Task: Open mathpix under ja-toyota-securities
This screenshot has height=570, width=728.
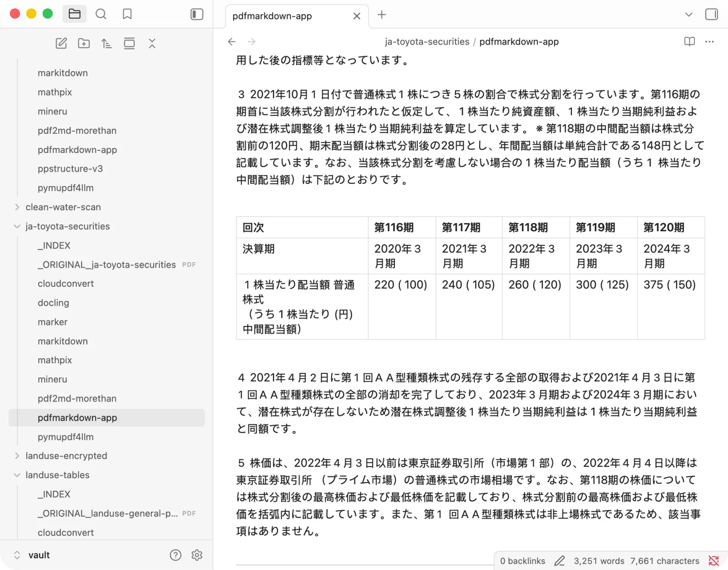Action: pyautogui.click(x=55, y=360)
